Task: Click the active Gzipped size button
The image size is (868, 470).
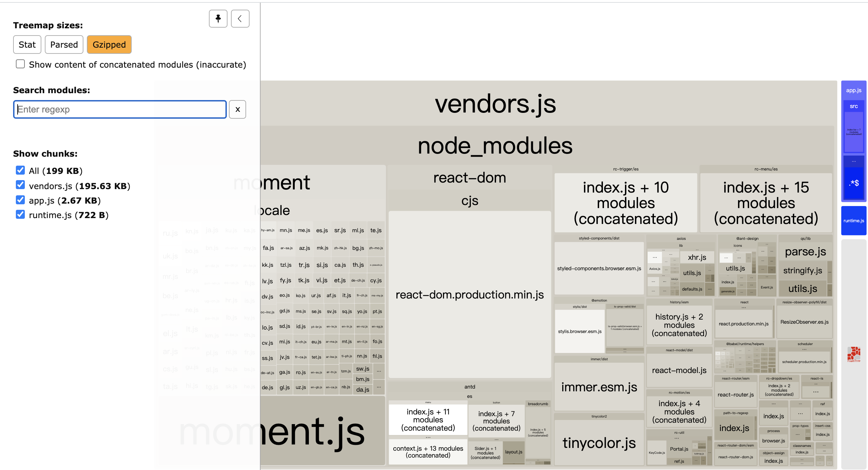Action: pyautogui.click(x=109, y=45)
